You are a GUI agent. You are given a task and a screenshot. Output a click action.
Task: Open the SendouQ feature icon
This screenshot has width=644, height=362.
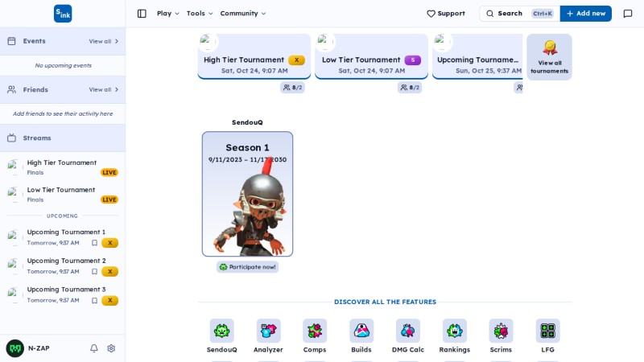click(x=222, y=331)
